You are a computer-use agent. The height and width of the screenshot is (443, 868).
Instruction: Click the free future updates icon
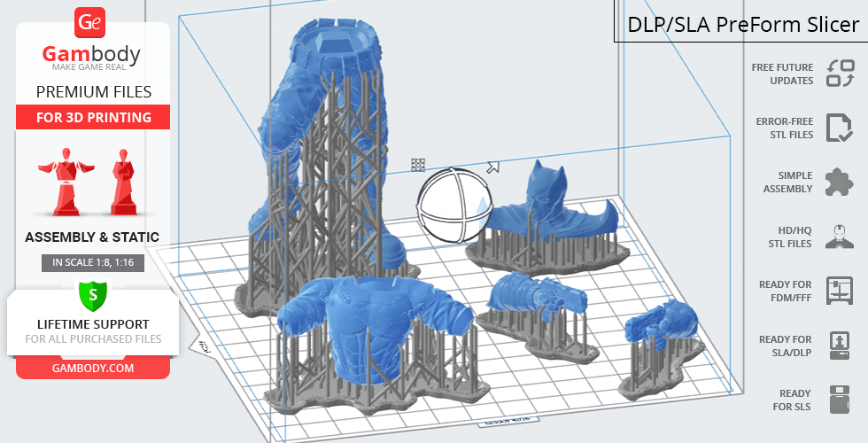click(x=839, y=74)
